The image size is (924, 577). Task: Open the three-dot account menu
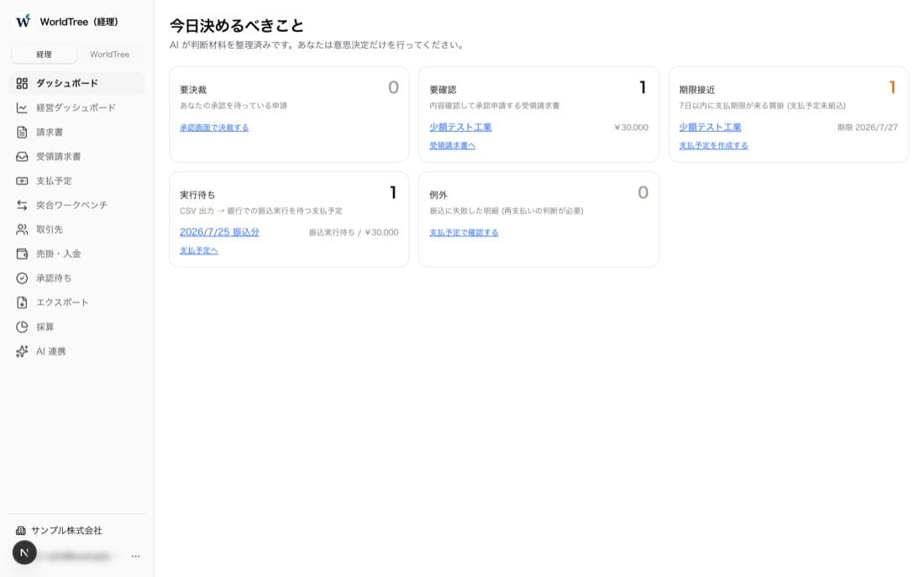pyautogui.click(x=135, y=556)
